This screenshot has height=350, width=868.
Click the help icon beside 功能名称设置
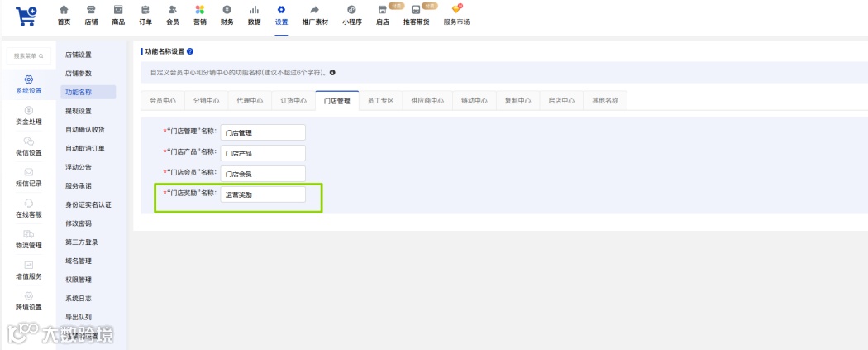coord(190,51)
